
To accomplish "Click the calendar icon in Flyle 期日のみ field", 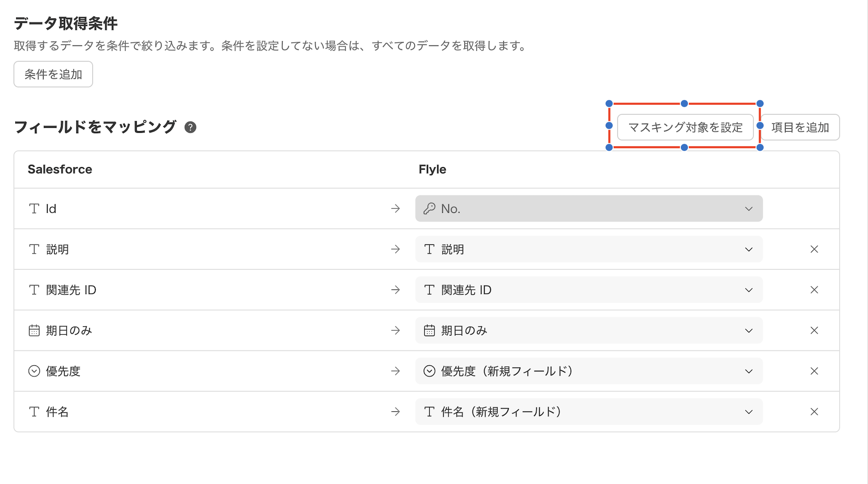I will tap(429, 331).
